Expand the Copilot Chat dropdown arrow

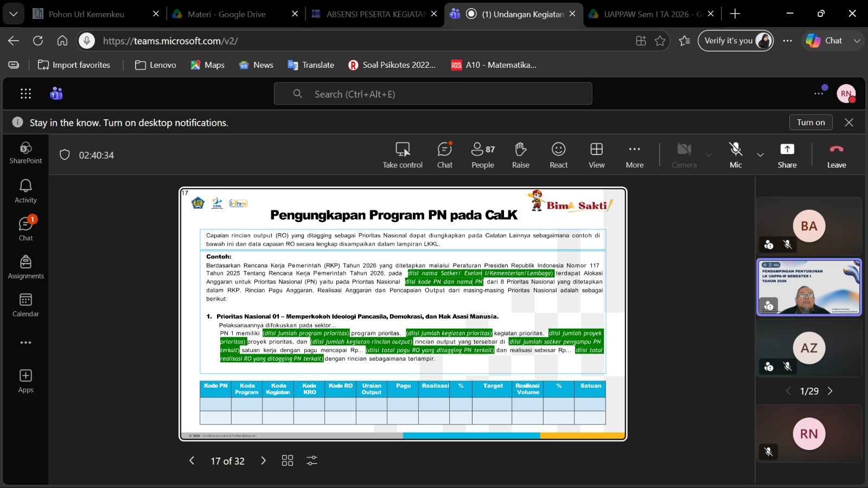[857, 41]
